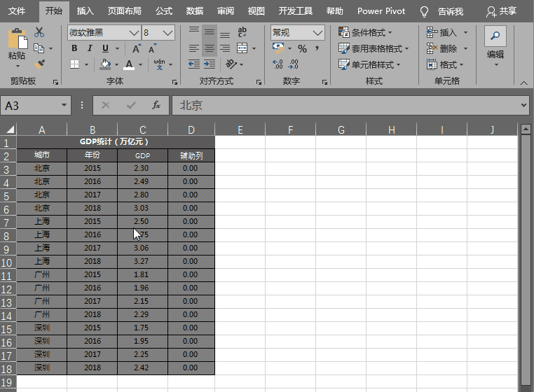Click the formula bar Enter checkmark icon
534x392 pixels.
point(131,105)
